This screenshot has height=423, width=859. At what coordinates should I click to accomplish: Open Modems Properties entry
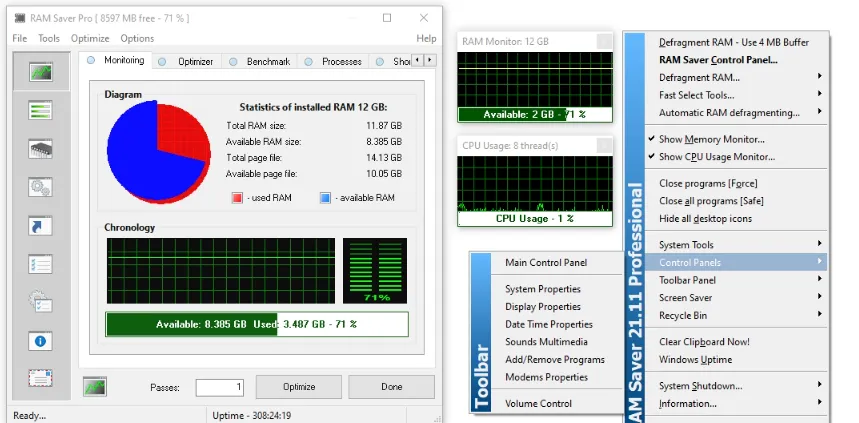[557, 377]
